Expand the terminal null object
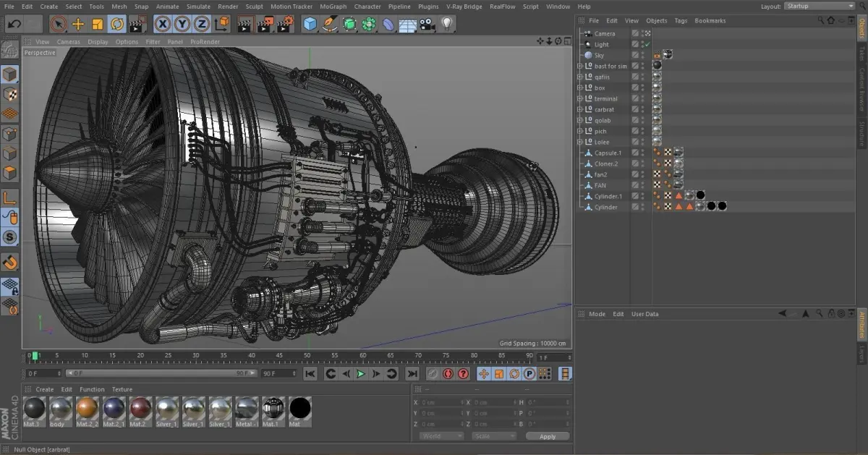Screen dimensions: 868x455 [579, 98]
